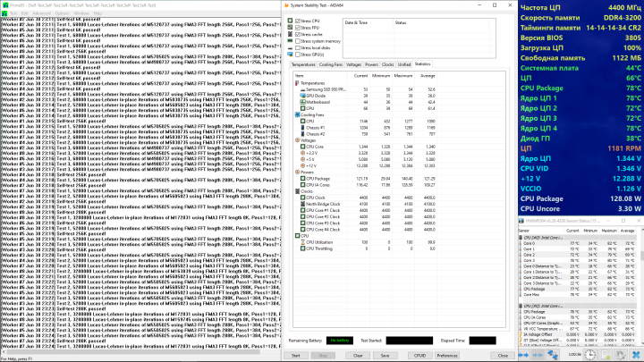Click the FPU icon beside Stress FPU
The image size is (644, 362).
[290, 28]
